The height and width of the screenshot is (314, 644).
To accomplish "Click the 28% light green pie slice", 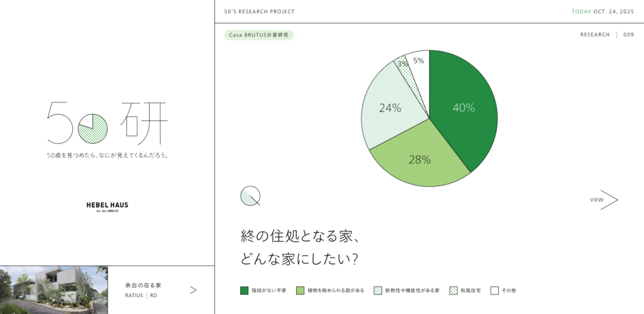I will coord(419,160).
